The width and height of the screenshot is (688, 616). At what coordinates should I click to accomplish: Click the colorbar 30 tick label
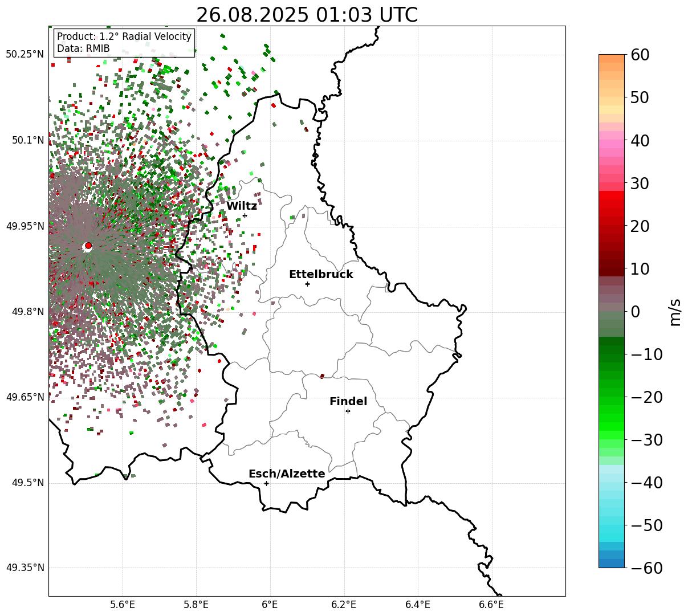(640, 183)
